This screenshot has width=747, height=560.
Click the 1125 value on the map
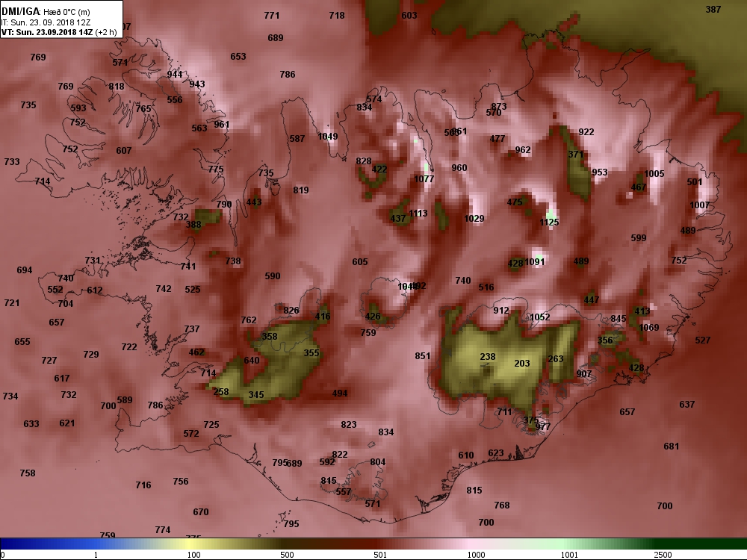pos(549,222)
